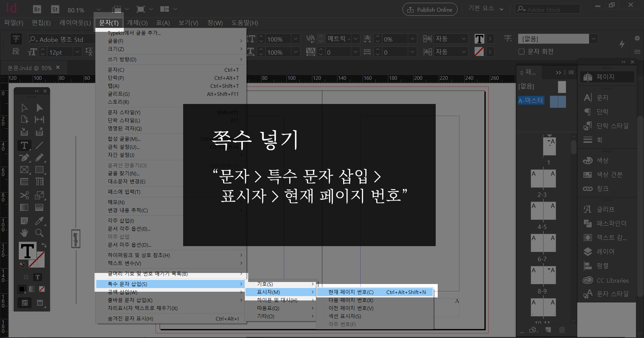The width and height of the screenshot is (644, 338).
Task: Select the Rectangle tool
Action: 40,170
